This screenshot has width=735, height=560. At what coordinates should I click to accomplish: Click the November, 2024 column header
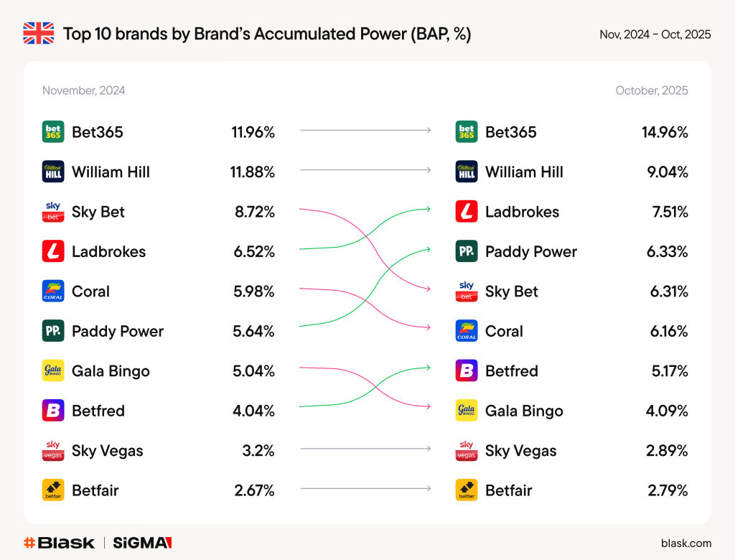(x=83, y=90)
